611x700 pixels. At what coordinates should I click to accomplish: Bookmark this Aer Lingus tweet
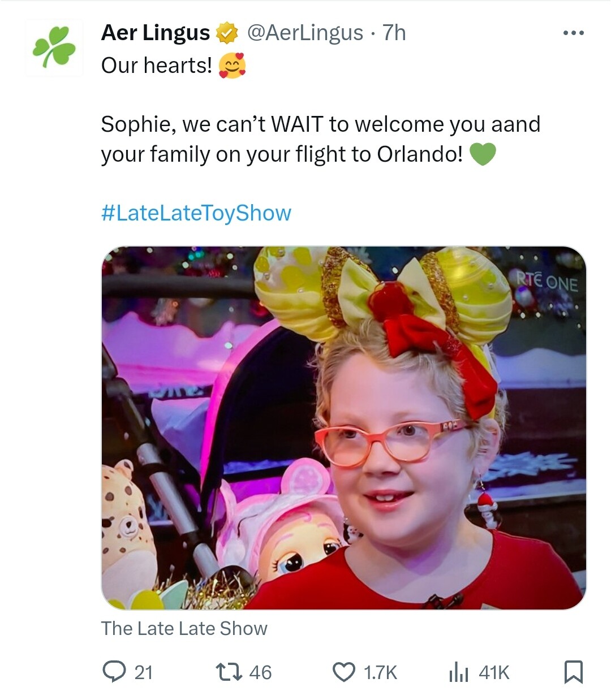573,672
